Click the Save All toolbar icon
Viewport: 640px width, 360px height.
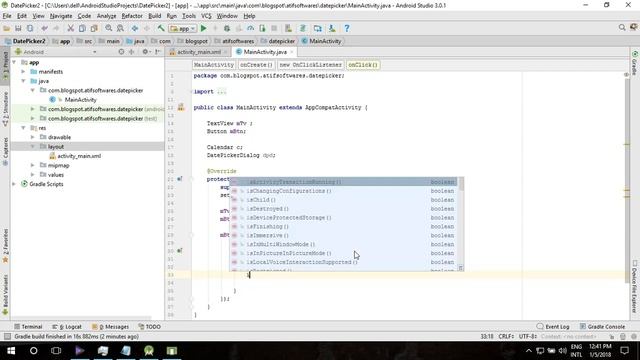pos(18,29)
